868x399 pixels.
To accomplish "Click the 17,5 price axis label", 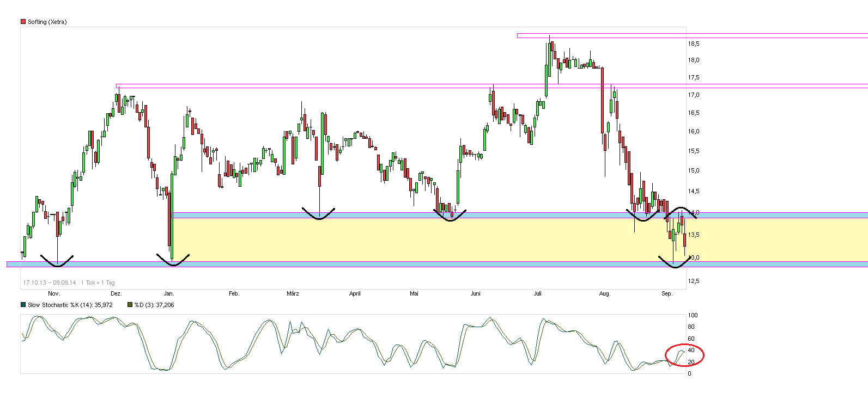I will coord(694,77).
